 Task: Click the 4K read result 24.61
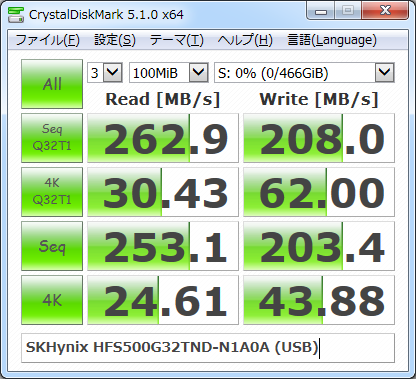(163, 300)
